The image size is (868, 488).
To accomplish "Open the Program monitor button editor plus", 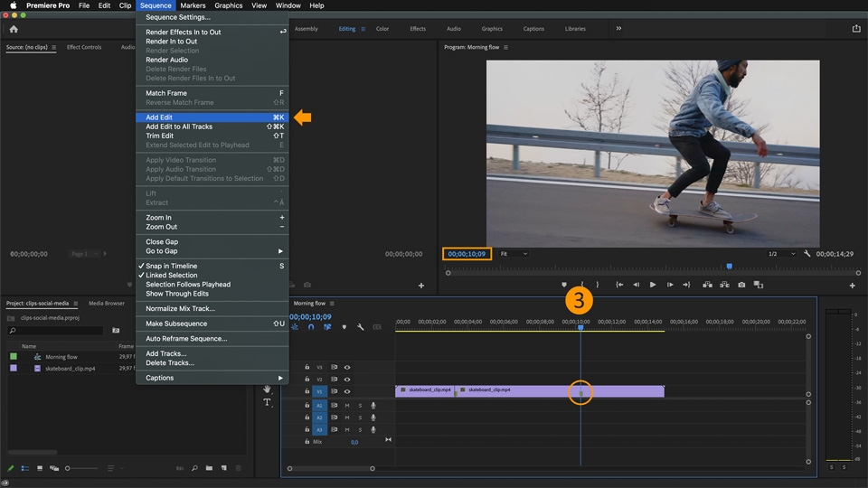I will (x=853, y=286).
